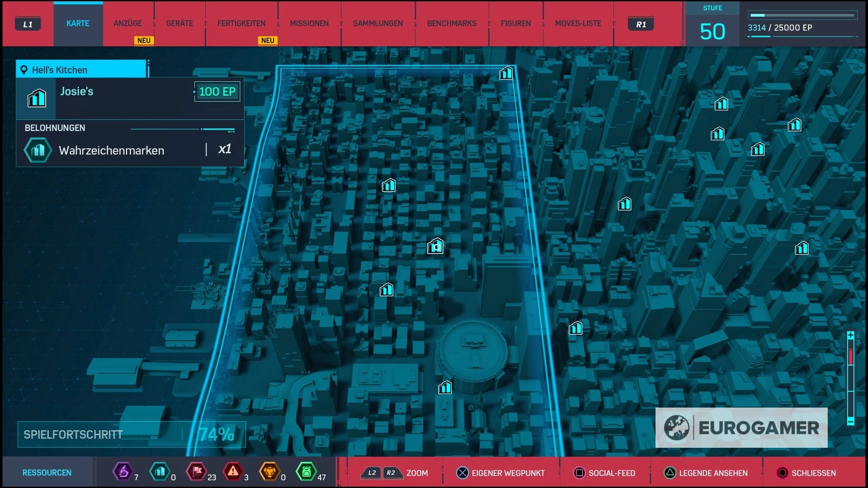Viewport: 868px width, 488px height.
Task: Click the red base token flag icon
Action: 197,472
